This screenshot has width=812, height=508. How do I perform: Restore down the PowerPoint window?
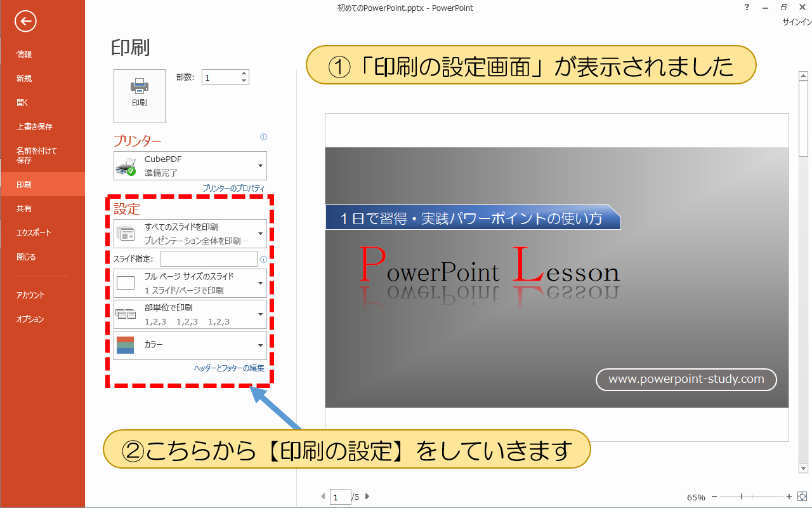[x=784, y=7]
